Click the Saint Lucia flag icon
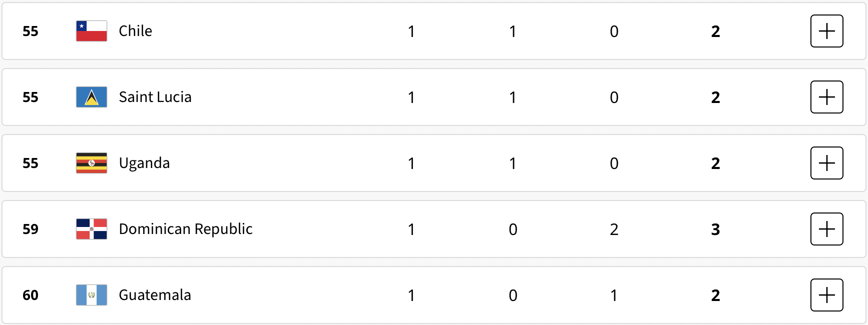Screen dimensions: 868x325 [92, 97]
